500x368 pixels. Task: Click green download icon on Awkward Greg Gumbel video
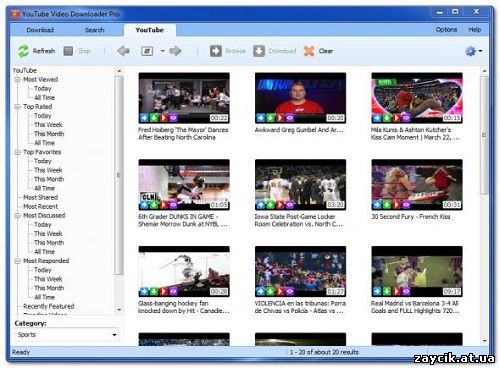270,118
